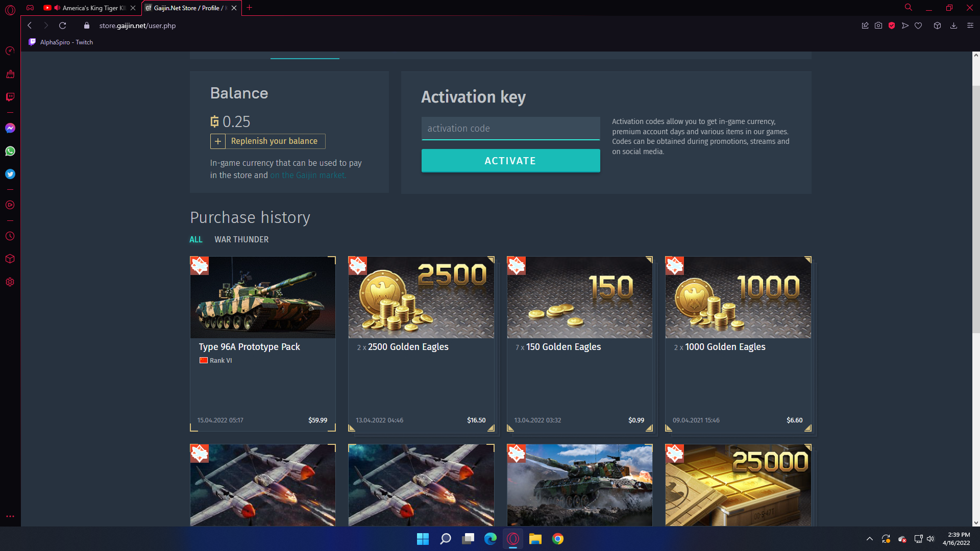980x551 pixels.
Task: Open browser Settings via the gear icon
Action: (x=10, y=282)
